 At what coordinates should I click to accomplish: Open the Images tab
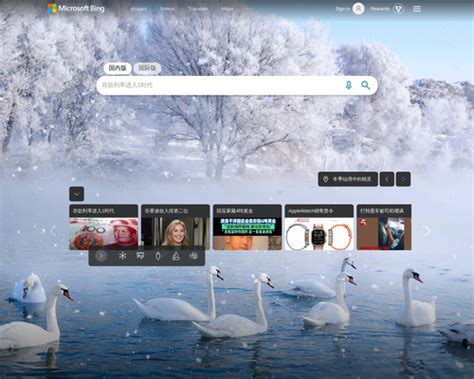(x=138, y=9)
